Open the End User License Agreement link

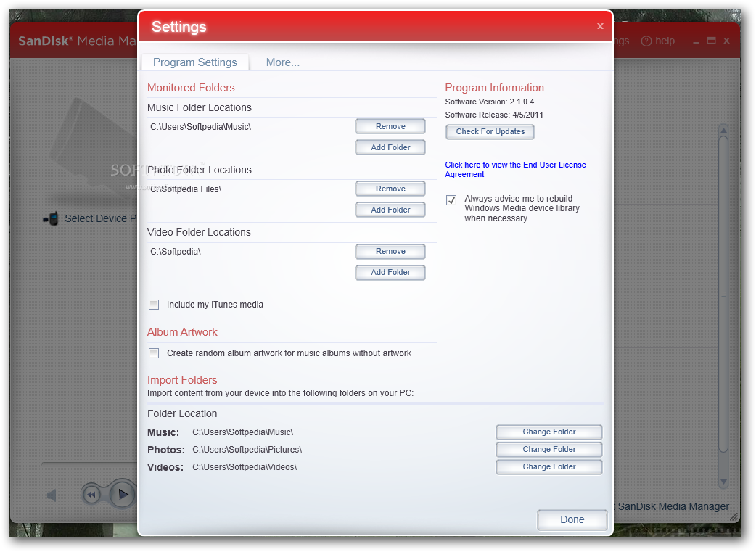515,170
